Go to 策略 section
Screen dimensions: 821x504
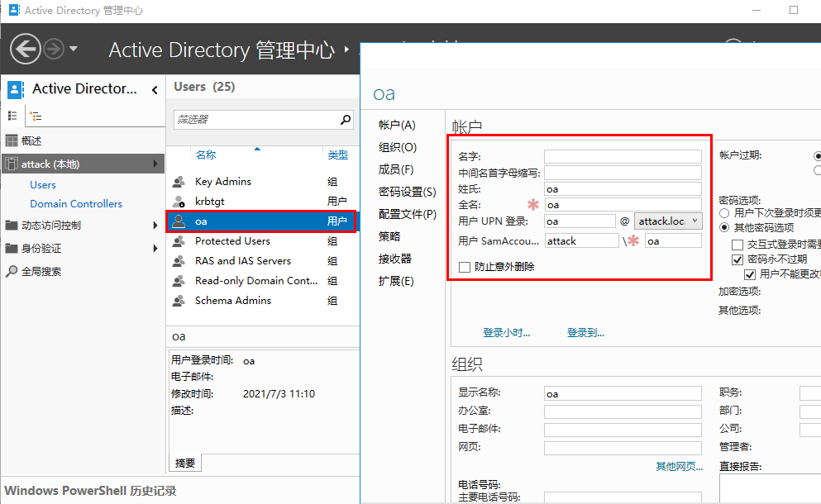click(389, 236)
